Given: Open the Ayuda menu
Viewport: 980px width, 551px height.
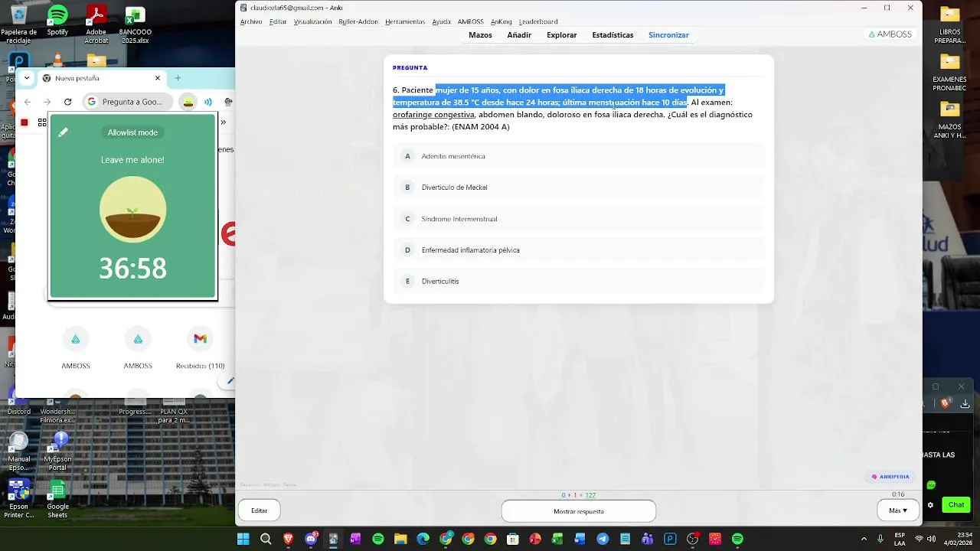Looking at the screenshot, I should point(441,21).
